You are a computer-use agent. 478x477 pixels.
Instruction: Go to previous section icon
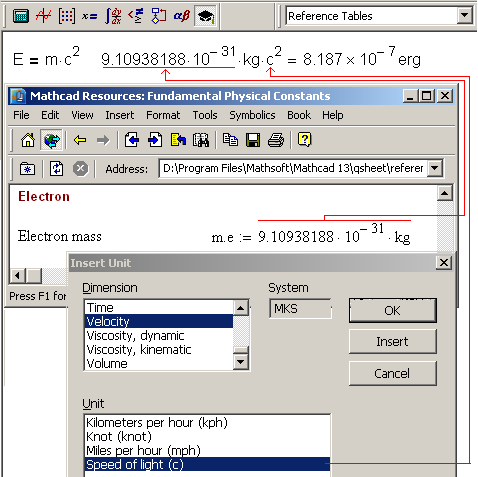[x=132, y=140]
